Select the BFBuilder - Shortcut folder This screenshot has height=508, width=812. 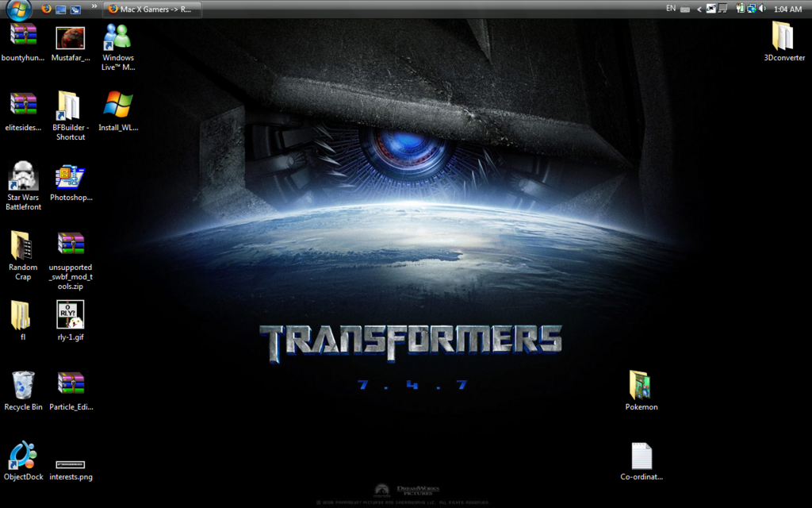point(71,116)
